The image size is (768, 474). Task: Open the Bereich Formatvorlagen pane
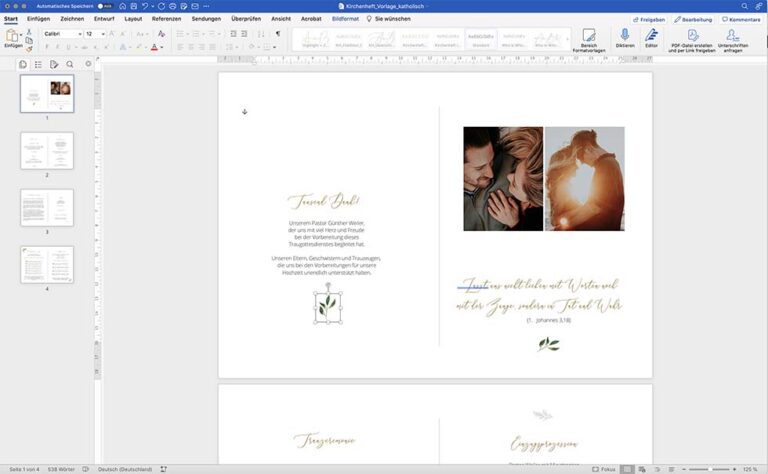(x=589, y=36)
